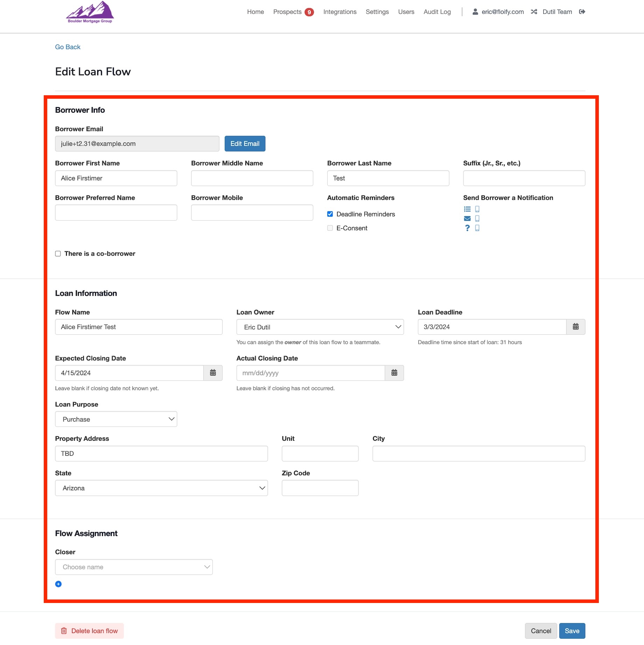Click the Edit Email button
Image resolution: width=644 pixels, height=645 pixels.
click(245, 144)
